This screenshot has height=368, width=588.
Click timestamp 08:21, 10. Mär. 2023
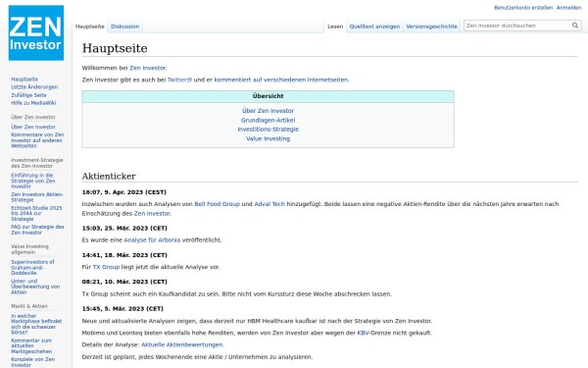(x=124, y=282)
